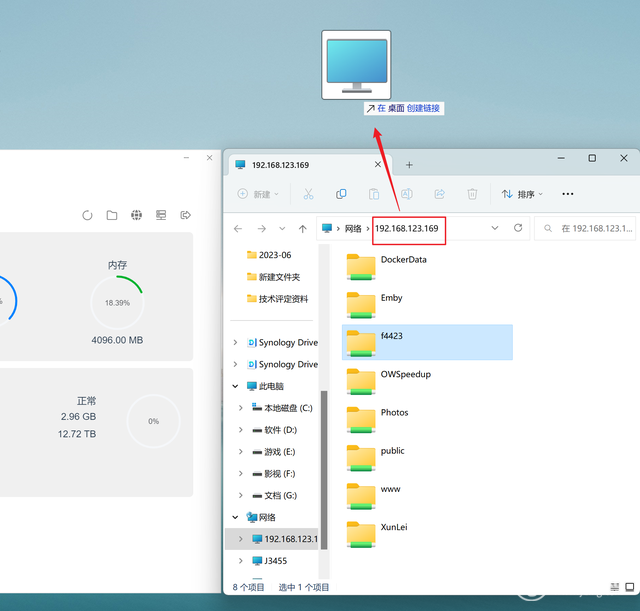The width and height of the screenshot is (640, 611).
Task: Click navigation pane vertical scrollbar
Action: coord(324,469)
